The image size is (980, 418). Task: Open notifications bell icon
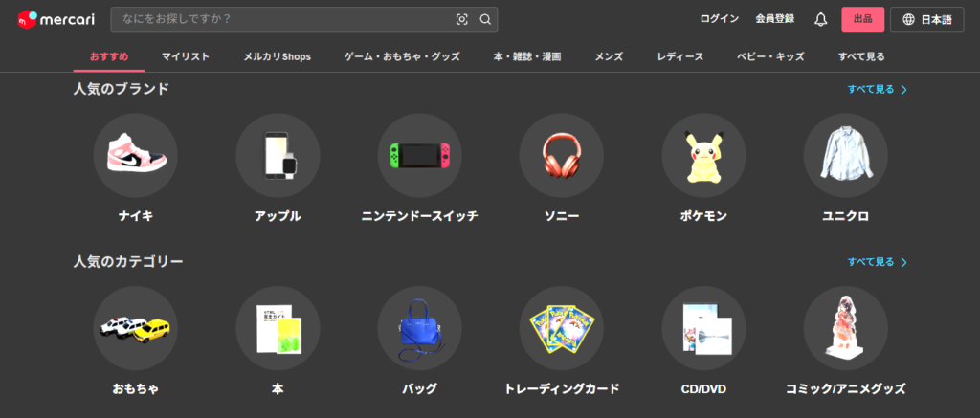tap(820, 19)
